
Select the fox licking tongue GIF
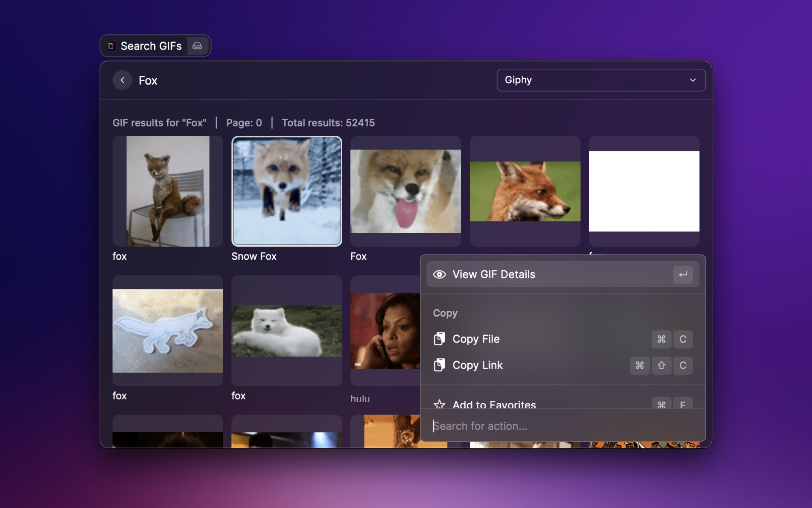(406, 191)
